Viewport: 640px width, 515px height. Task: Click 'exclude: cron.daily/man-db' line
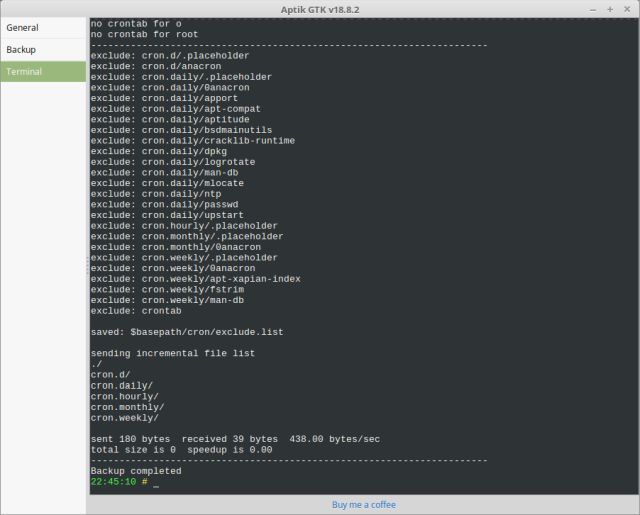pos(164,172)
